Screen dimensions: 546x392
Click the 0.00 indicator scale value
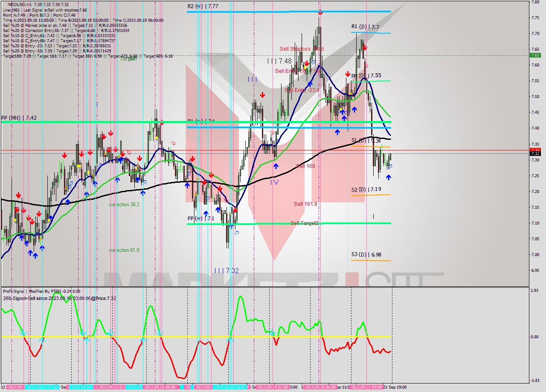tap(535, 337)
